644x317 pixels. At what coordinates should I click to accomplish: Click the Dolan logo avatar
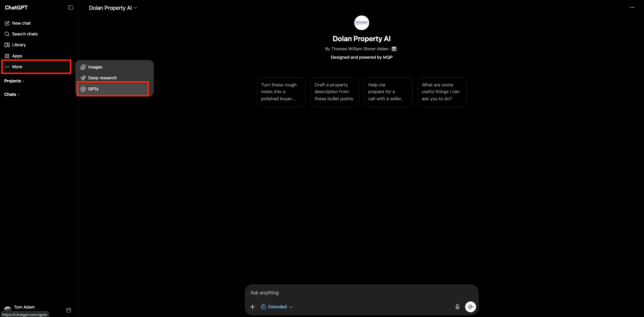click(362, 23)
